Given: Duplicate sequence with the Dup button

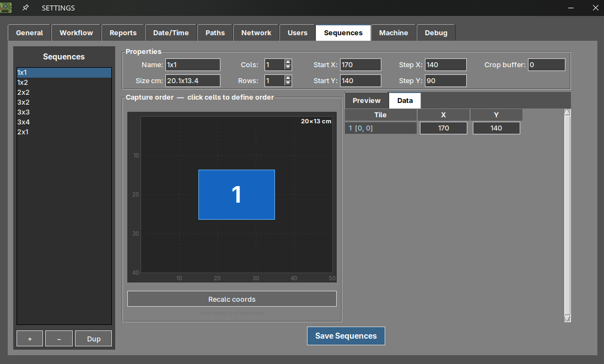Looking at the screenshot, I should [x=94, y=339].
